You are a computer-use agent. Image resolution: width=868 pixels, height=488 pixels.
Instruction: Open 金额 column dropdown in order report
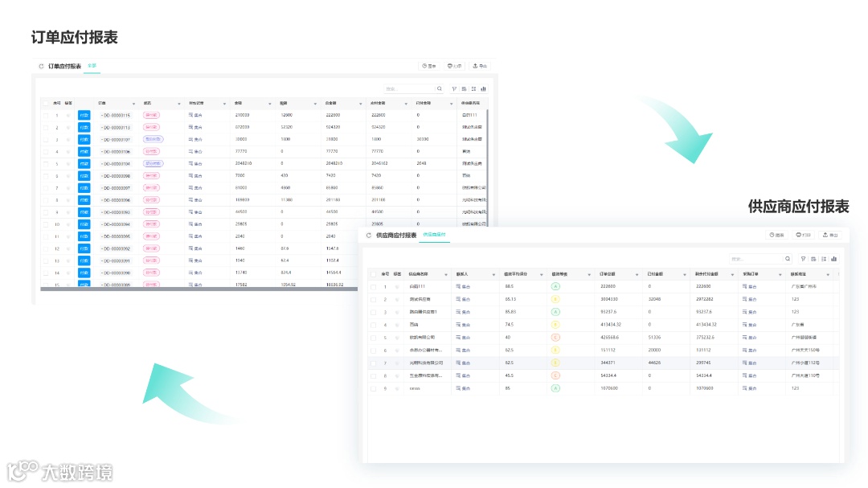269,104
